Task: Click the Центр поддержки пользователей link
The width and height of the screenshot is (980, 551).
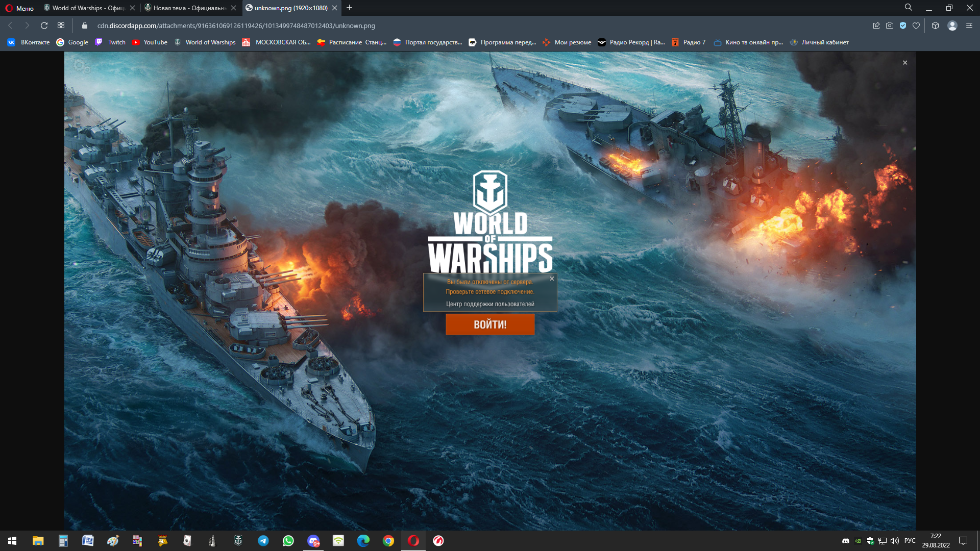Action: (490, 304)
